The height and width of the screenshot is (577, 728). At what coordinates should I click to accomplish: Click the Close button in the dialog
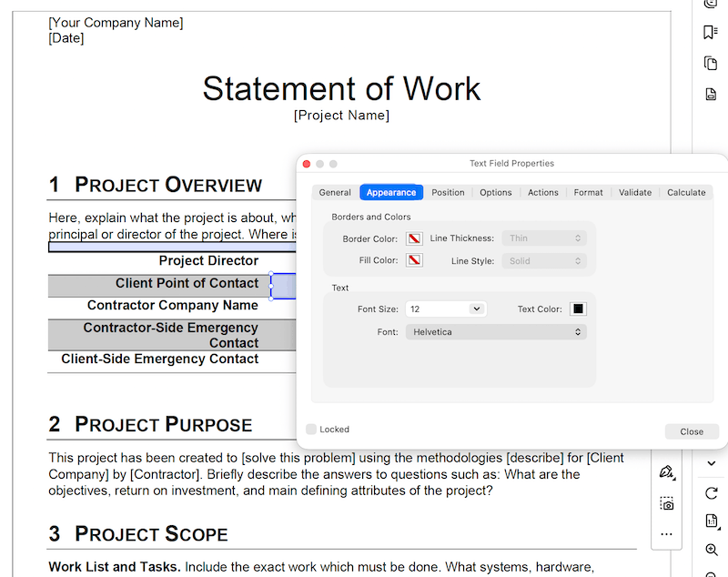692,431
